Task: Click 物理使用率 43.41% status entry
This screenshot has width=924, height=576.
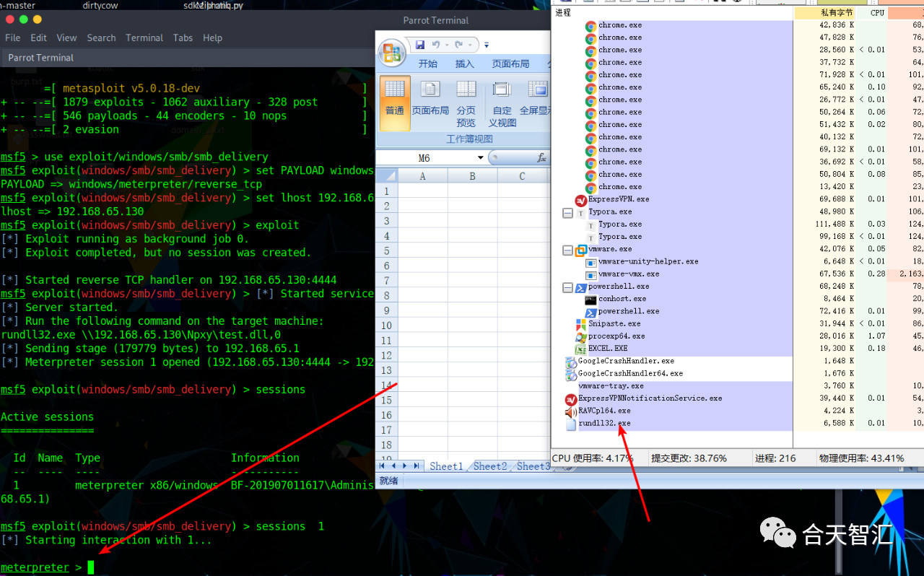Action: [862, 458]
